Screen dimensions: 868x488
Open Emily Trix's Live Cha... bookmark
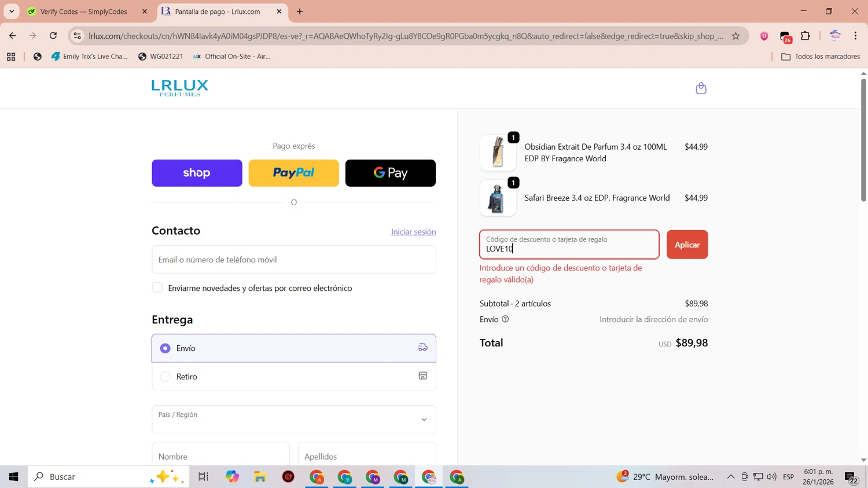[x=89, y=57]
